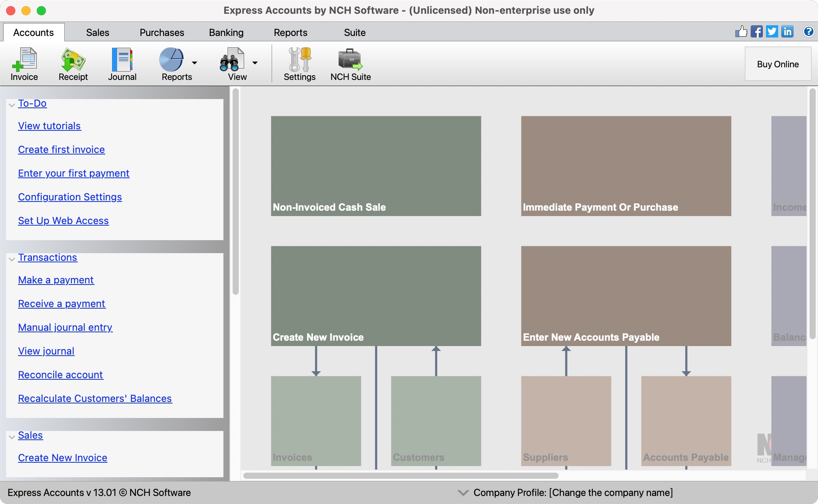818x504 pixels.
Task: Share on LinkedIn icon
Action: pos(787,31)
